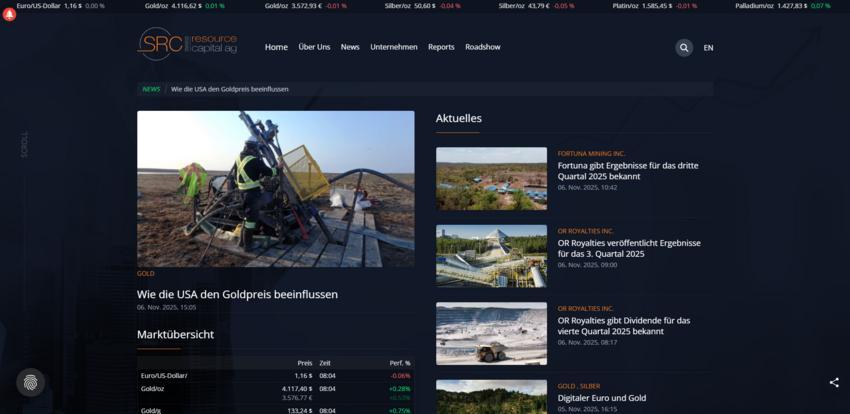Image resolution: width=850 pixels, height=414 pixels.
Task: Select the Roadshow menu item
Action: click(x=483, y=47)
